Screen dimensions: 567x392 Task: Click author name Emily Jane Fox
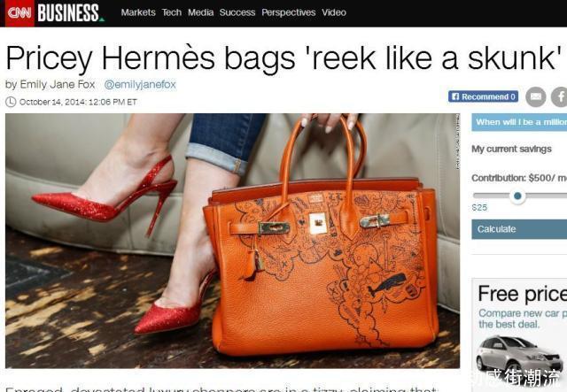click(x=57, y=85)
